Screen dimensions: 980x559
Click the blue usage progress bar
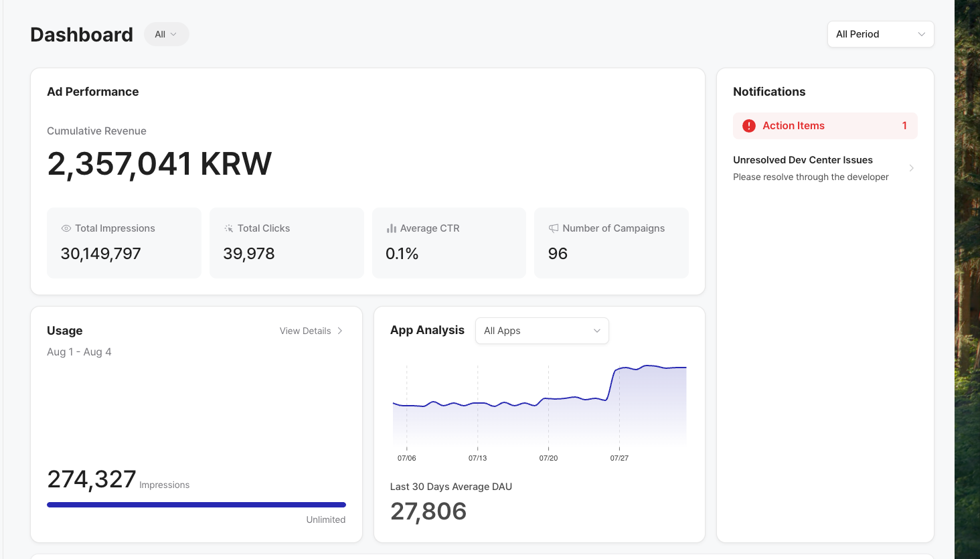(196, 505)
